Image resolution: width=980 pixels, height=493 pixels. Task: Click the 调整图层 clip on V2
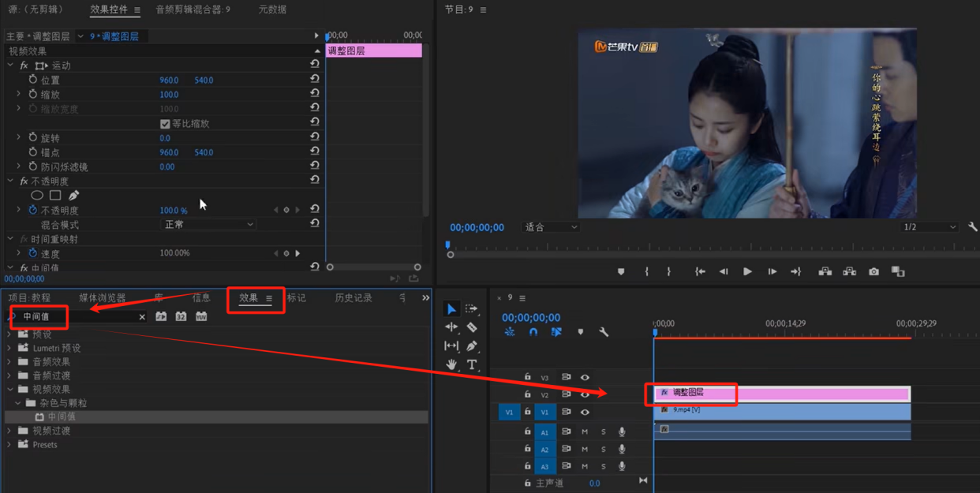point(781,393)
